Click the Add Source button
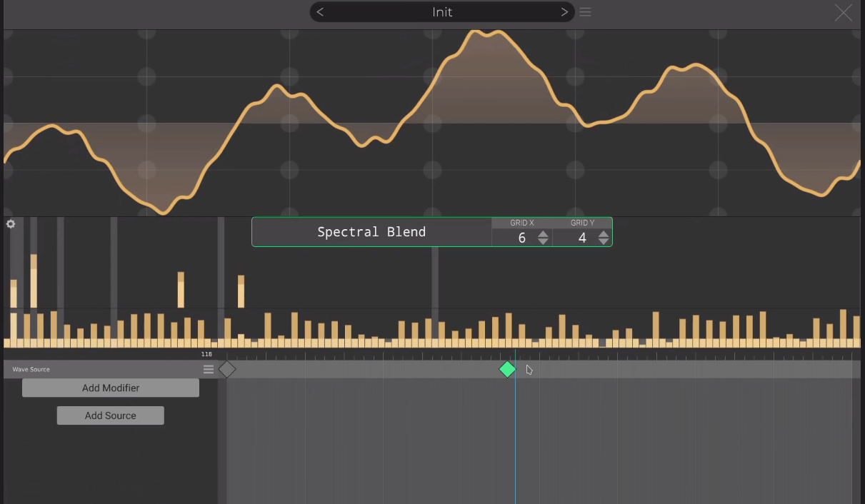The image size is (865, 504). (110, 415)
